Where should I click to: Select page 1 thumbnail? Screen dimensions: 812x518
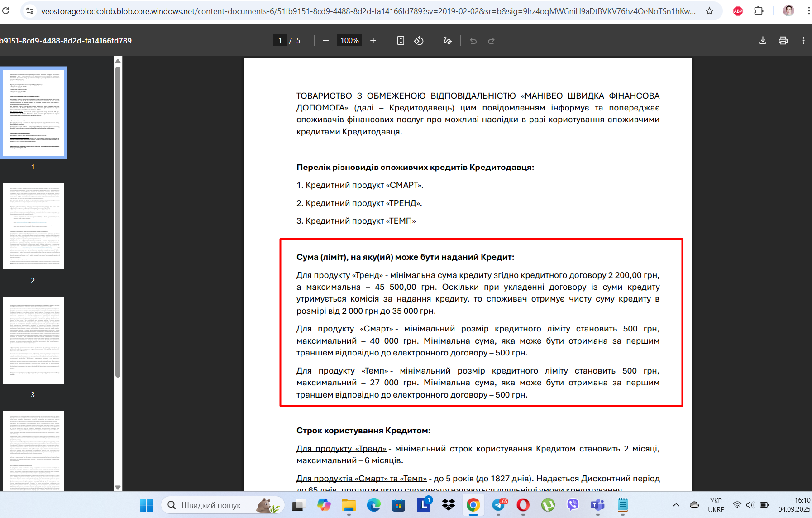[x=33, y=113]
